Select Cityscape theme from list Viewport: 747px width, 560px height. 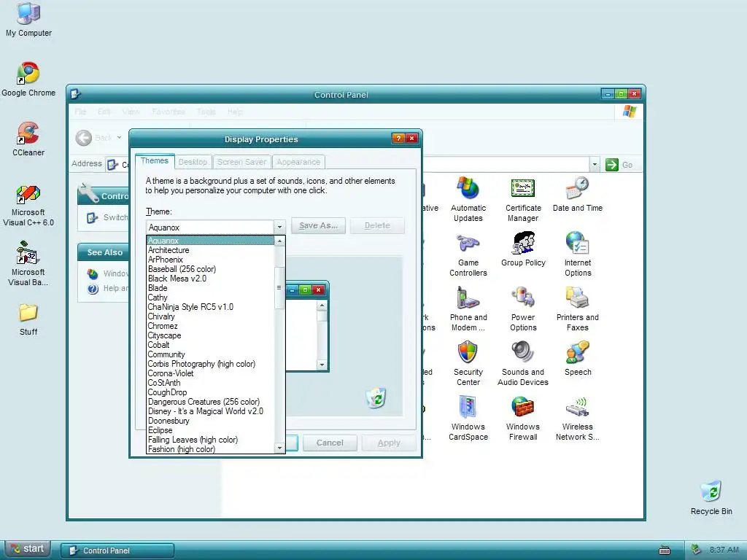point(210,335)
